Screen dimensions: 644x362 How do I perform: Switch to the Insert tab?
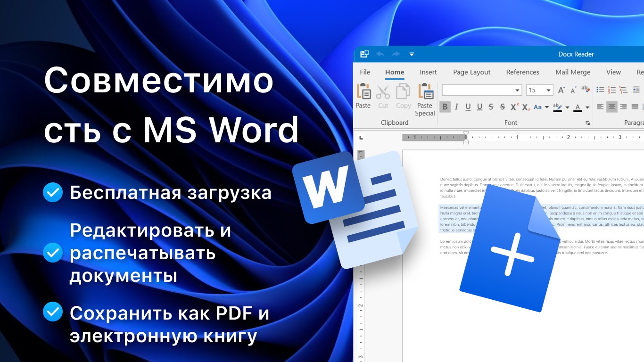(x=429, y=72)
